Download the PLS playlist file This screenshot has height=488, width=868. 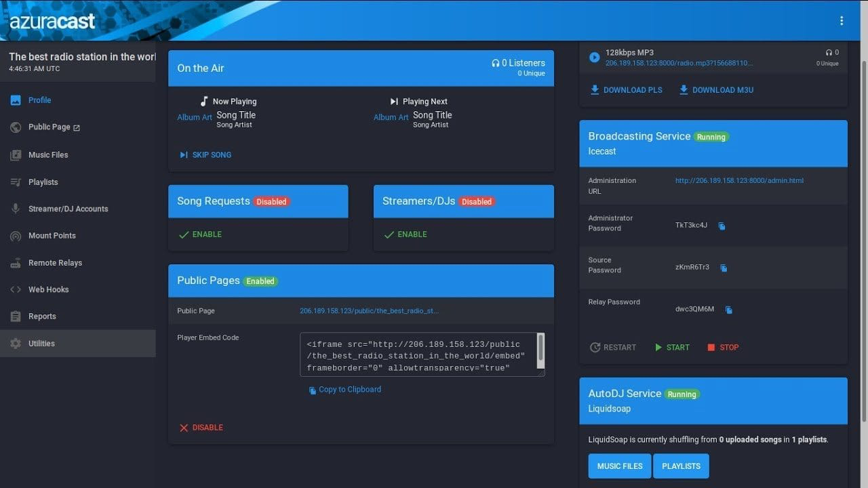625,89
